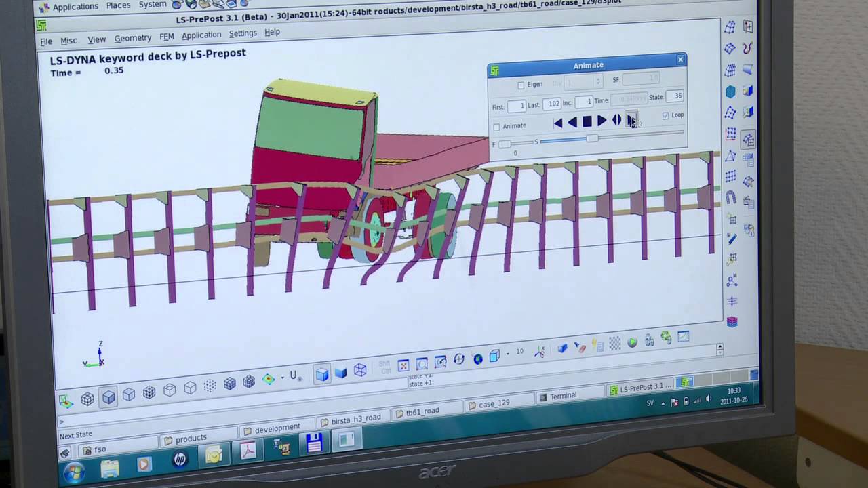
Task: Click the Eigen spinner arrows
Action: pos(597,81)
